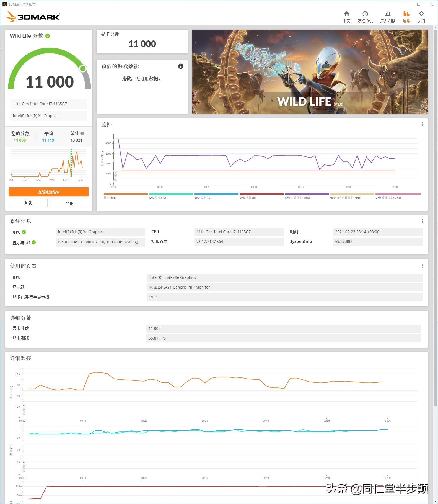Click the 3DMark logo in the header
This screenshot has width=438, height=504.
click(33, 16)
